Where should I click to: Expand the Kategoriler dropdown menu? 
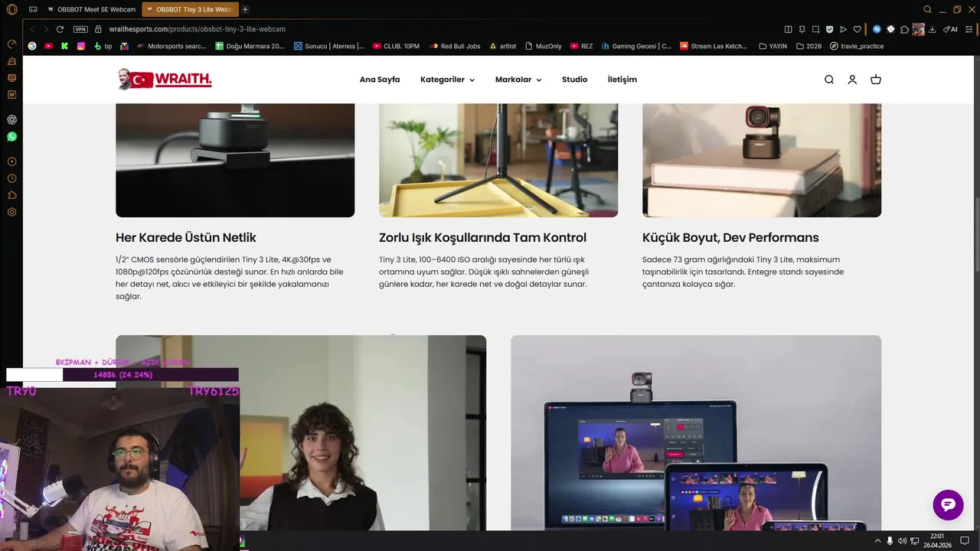click(447, 80)
